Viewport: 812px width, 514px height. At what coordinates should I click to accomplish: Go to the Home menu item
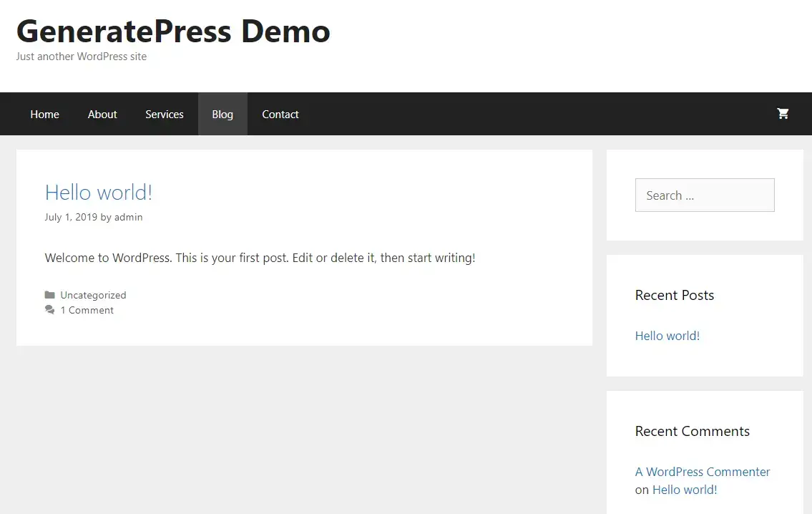point(44,114)
